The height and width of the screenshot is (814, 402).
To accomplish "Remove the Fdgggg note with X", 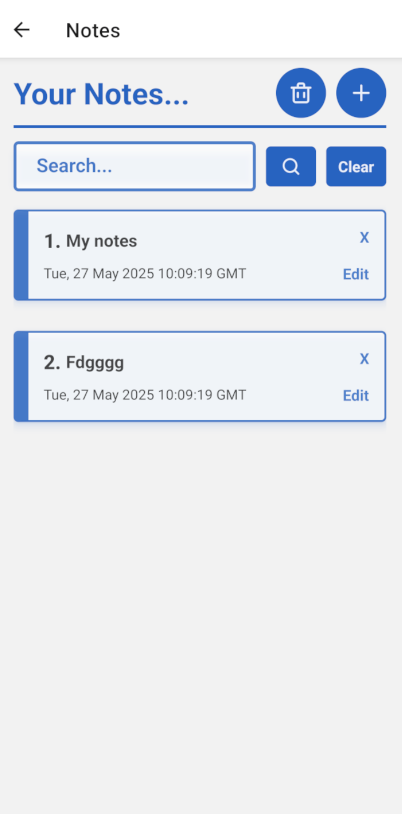I will (365, 359).
